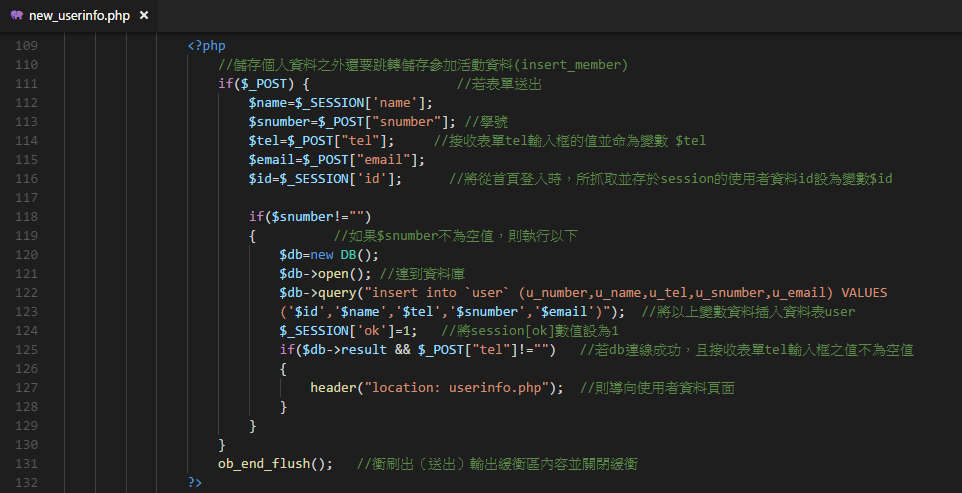Click line number 110
This screenshot has width=962, height=493.
26,64
